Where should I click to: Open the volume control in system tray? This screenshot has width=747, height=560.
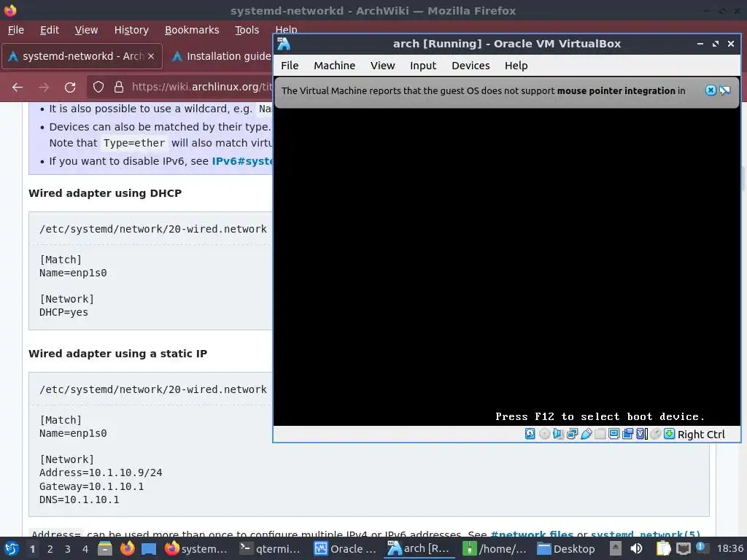[636, 549]
